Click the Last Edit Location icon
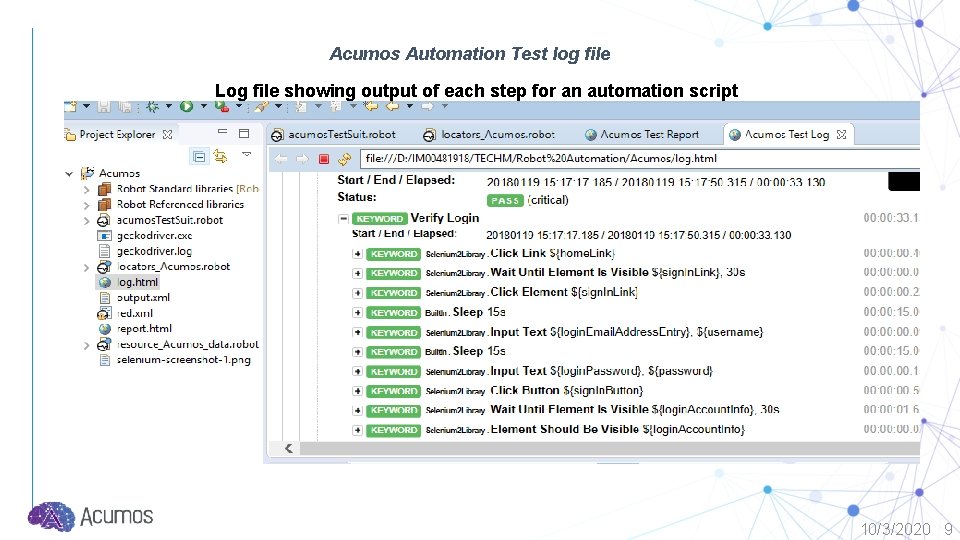The image size is (960, 540). pos(371,107)
